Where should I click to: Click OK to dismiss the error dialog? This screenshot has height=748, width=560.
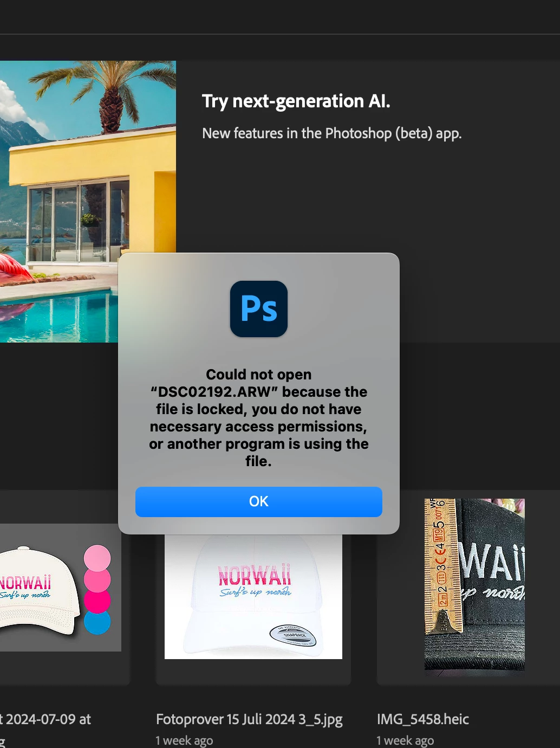[258, 501]
